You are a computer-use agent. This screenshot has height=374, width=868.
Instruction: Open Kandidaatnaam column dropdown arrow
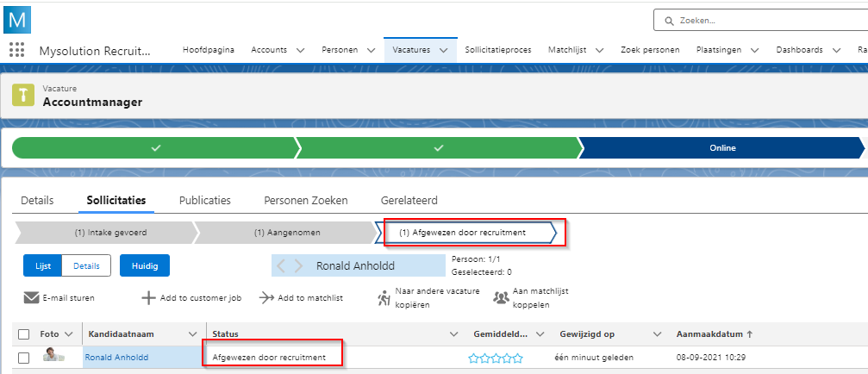coord(192,334)
